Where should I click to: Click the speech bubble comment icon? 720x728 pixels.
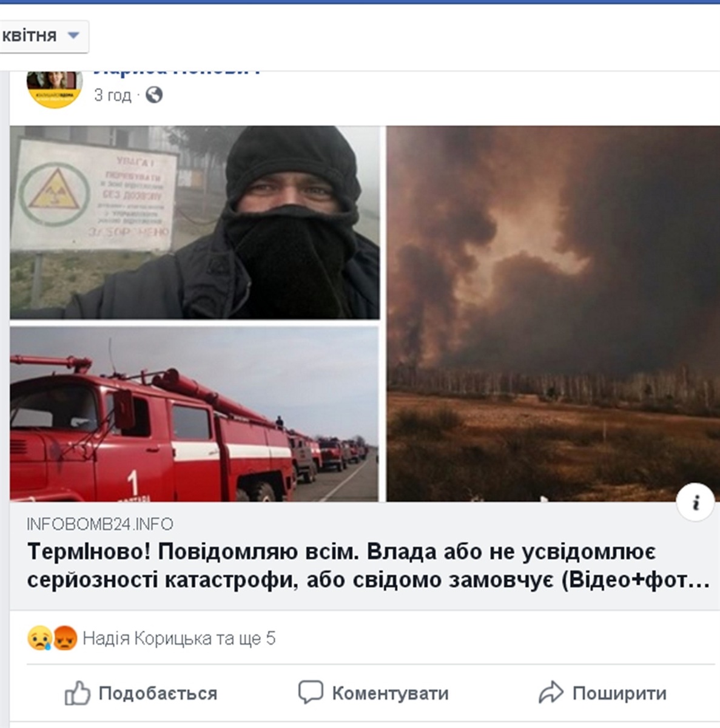coord(311,692)
